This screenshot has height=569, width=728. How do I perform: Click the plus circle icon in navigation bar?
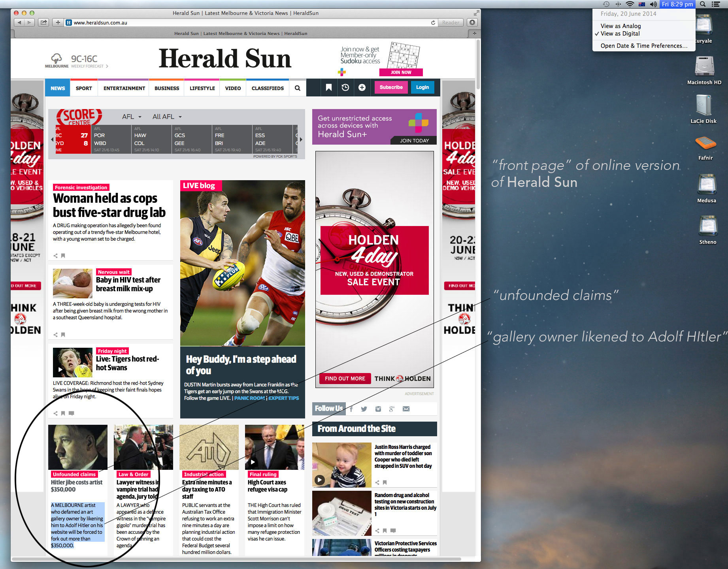tap(362, 88)
